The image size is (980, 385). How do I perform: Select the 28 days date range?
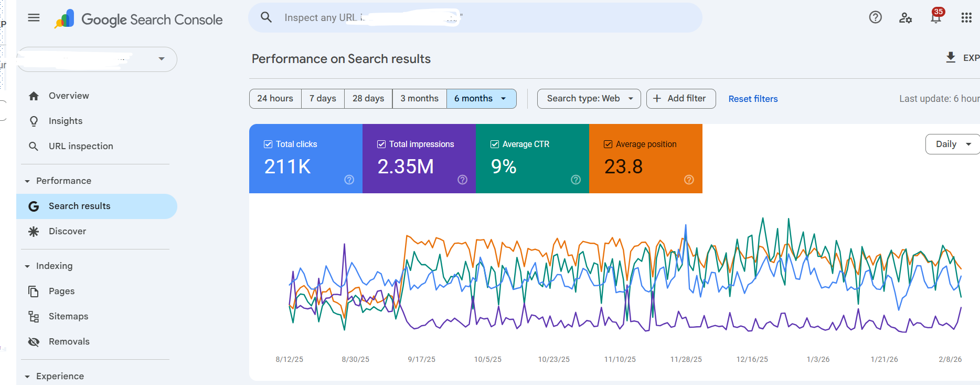[368, 99]
